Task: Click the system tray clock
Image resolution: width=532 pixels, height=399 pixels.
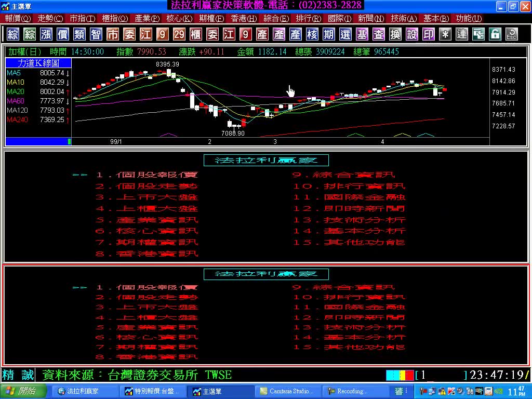Action: tap(516, 391)
